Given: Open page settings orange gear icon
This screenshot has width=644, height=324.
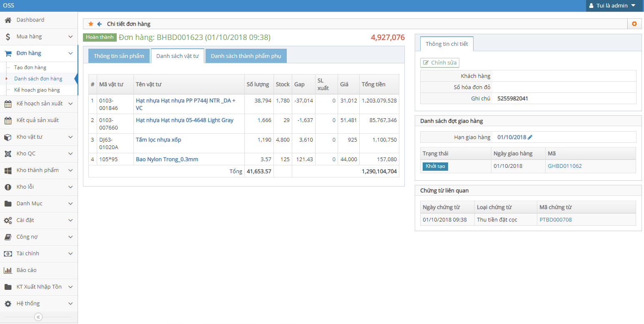Looking at the screenshot, I should 634,24.
